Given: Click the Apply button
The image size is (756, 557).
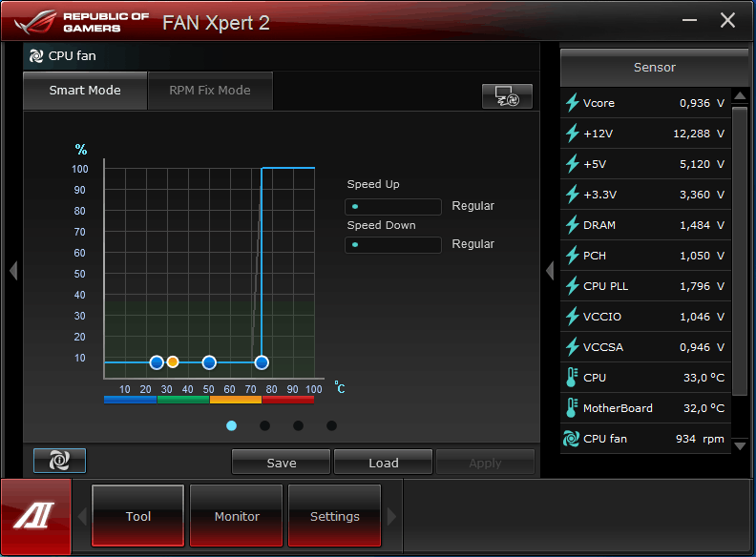Looking at the screenshot, I should pyautogui.click(x=486, y=462).
